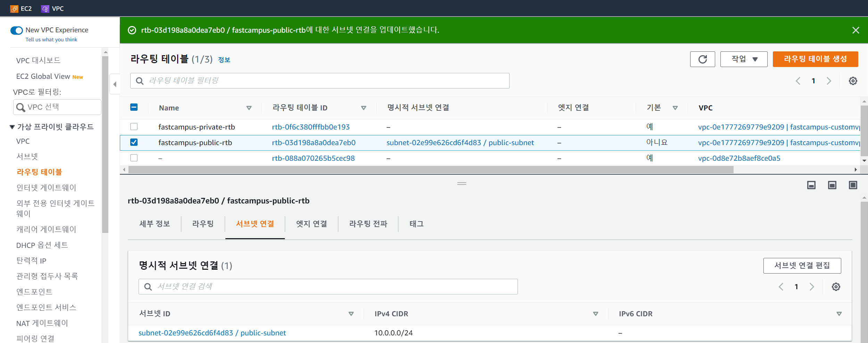
Task: Open the 엣지 연결 tab
Action: pyautogui.click(x=312, y=224)
